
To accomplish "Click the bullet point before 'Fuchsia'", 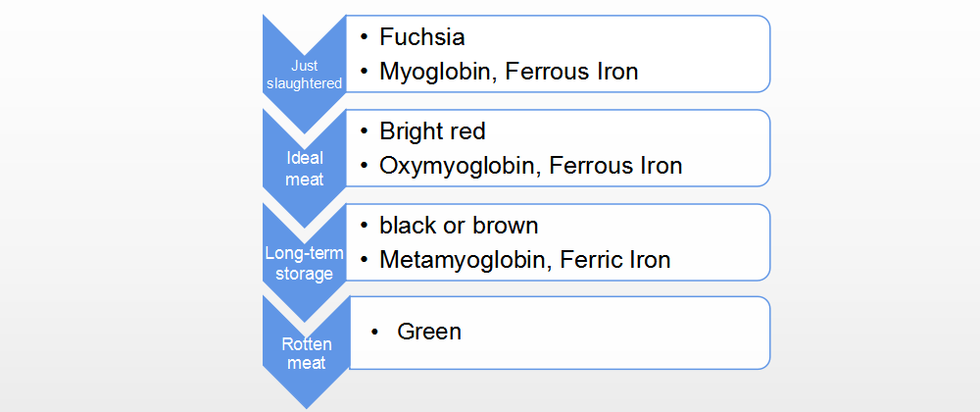I will click(x=364, y=37).
